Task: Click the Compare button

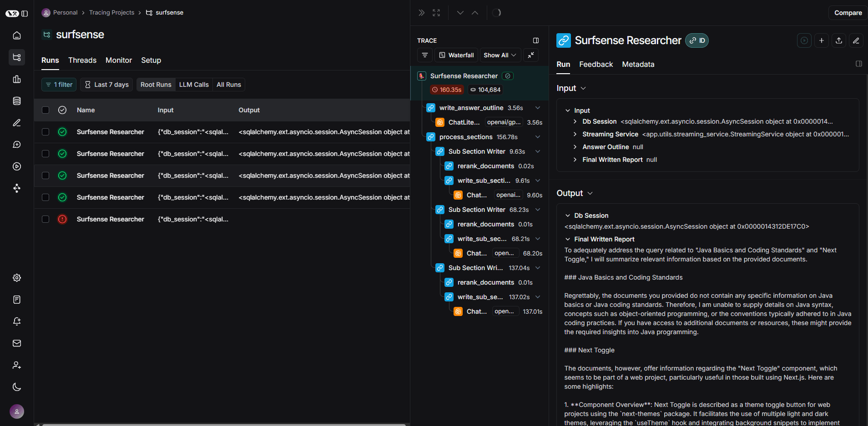Action: click(848, 13)
